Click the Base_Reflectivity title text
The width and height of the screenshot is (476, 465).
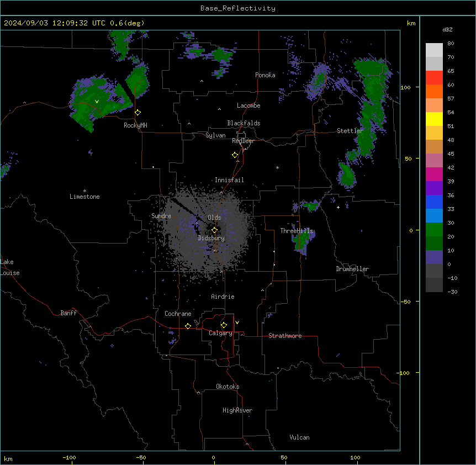tap(238, 8)
